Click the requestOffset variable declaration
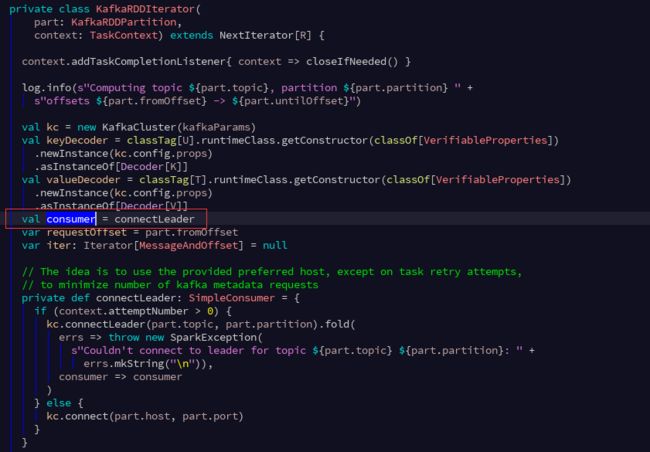The width and height of the screenshot is (650, 452). point(86,232)
